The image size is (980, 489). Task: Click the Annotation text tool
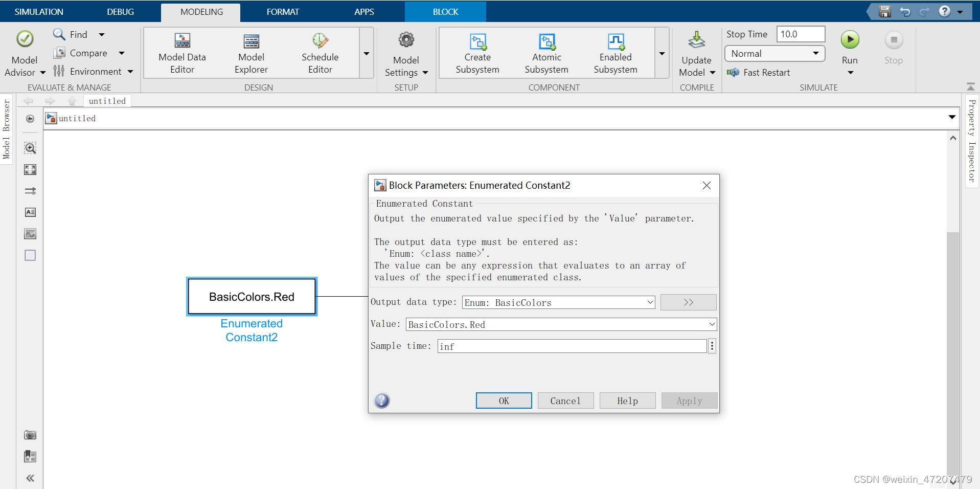30,212
